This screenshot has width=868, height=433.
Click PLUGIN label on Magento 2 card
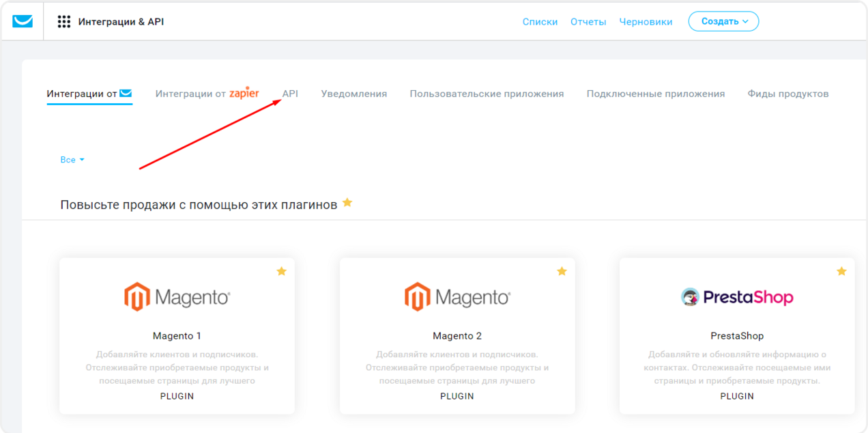pos(457,396)
